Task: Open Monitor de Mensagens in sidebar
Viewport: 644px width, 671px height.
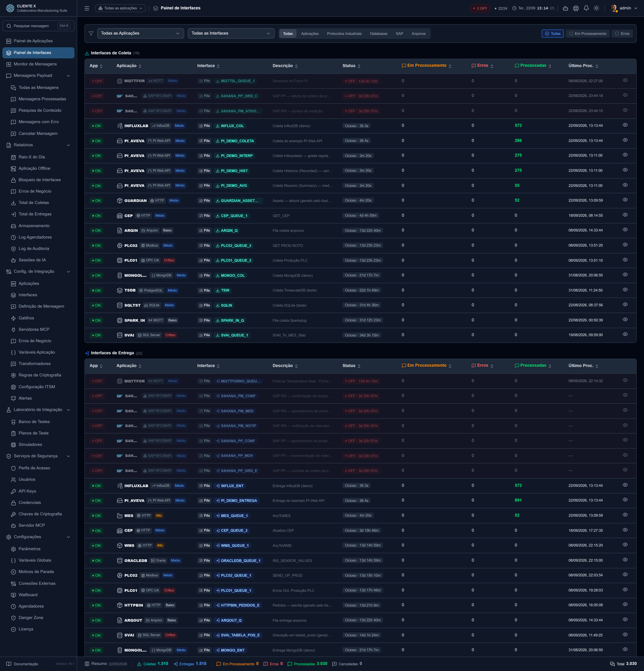Action: pos(38,64)
